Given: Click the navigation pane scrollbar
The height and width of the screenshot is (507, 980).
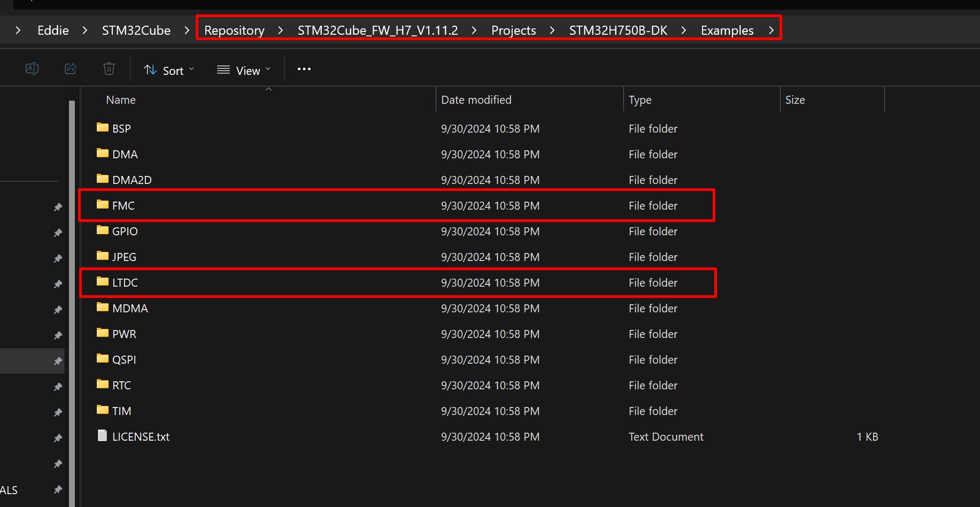Looking at the screenshot, I should (x=72, y=299).
